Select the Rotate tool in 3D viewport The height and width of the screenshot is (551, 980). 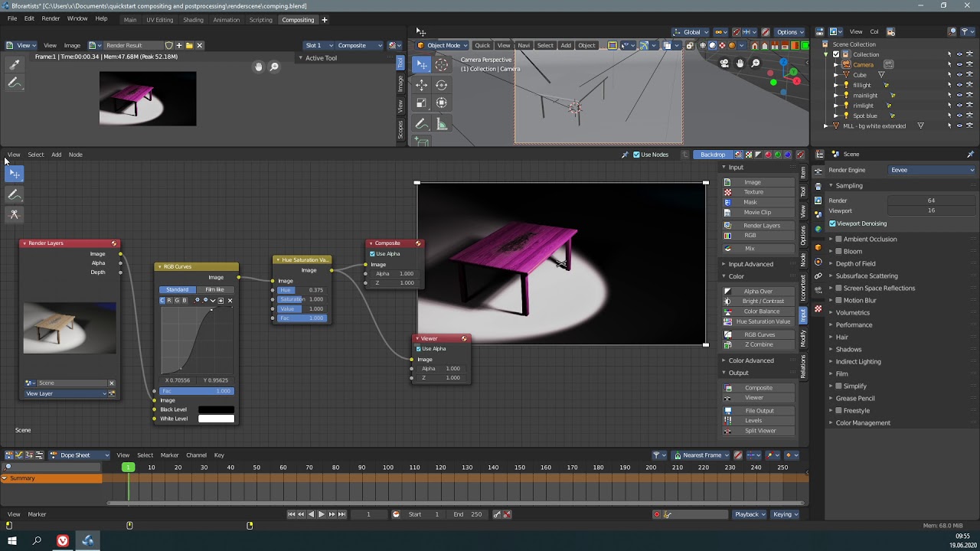tap(442, 85)
